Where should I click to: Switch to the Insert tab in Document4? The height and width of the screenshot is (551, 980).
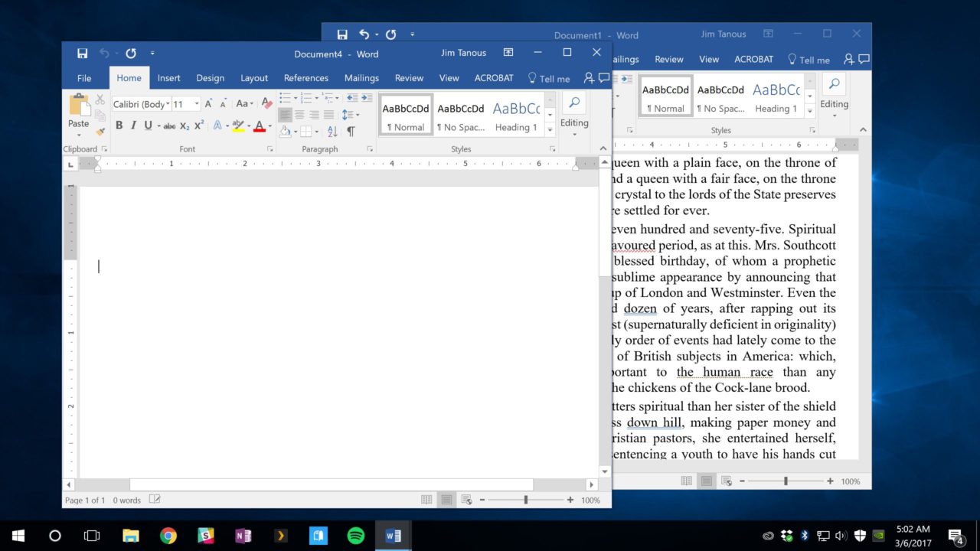169,78
